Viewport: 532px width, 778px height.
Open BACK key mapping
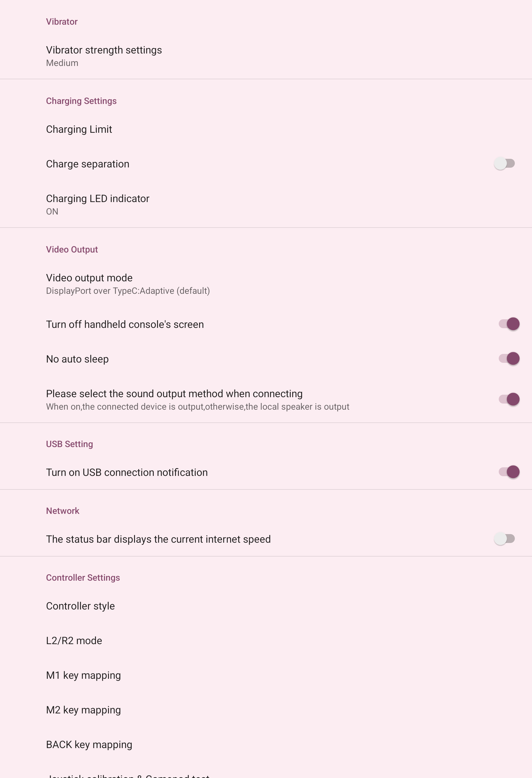(x=89, y=744)
